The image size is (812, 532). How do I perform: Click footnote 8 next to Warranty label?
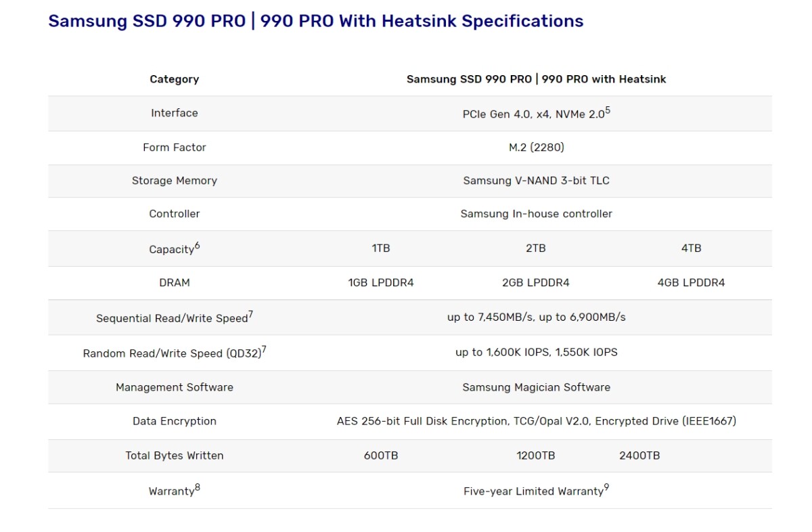pos(198,488)
